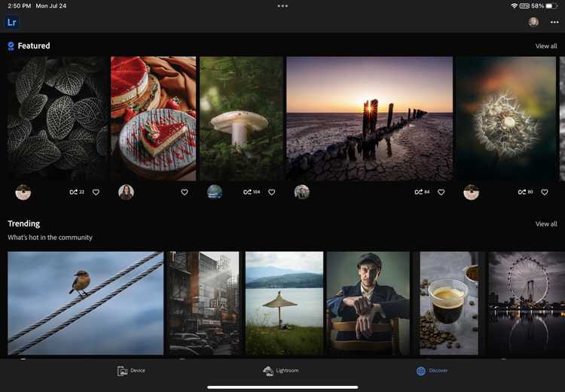Open author avatar under sunset pier photo

[301, 192]
